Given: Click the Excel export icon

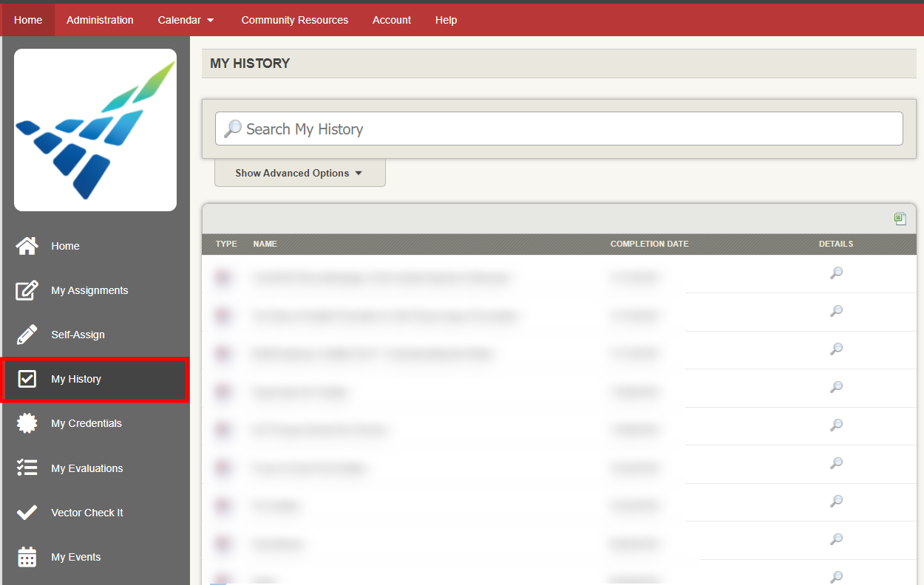Looking at the screenshot, I should pos(900,219).
